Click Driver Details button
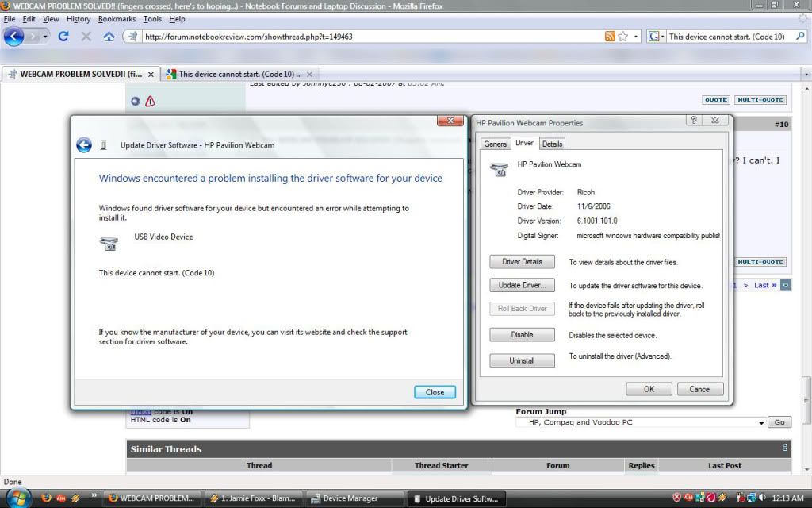812x508 pixels. tap(522, 262)
